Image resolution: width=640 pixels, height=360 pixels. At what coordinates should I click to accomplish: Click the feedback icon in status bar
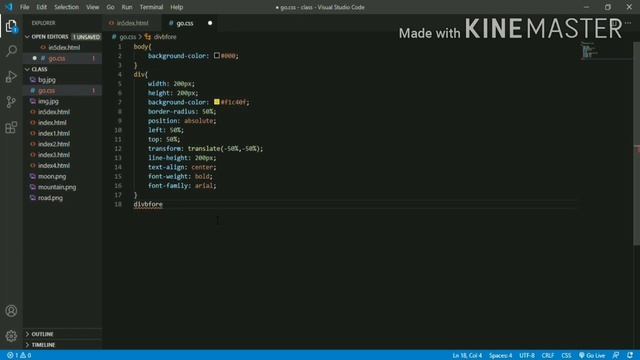tap(616, 356)
